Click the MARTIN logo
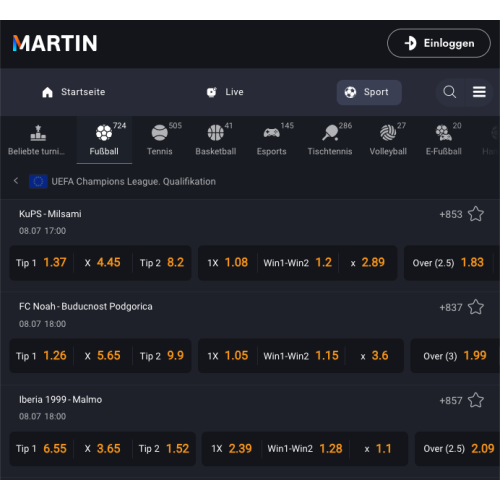This screenshot has height=500, width=500. [x=55, y=43]
